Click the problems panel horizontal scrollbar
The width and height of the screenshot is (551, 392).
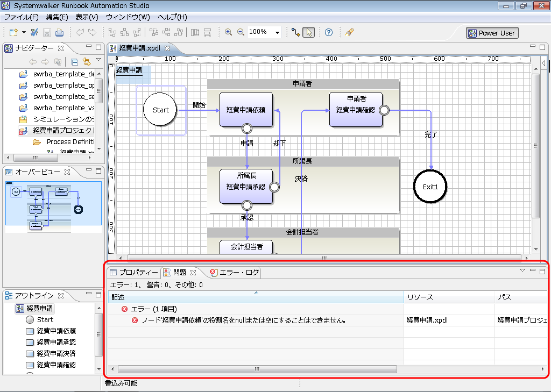click(258, 369)
